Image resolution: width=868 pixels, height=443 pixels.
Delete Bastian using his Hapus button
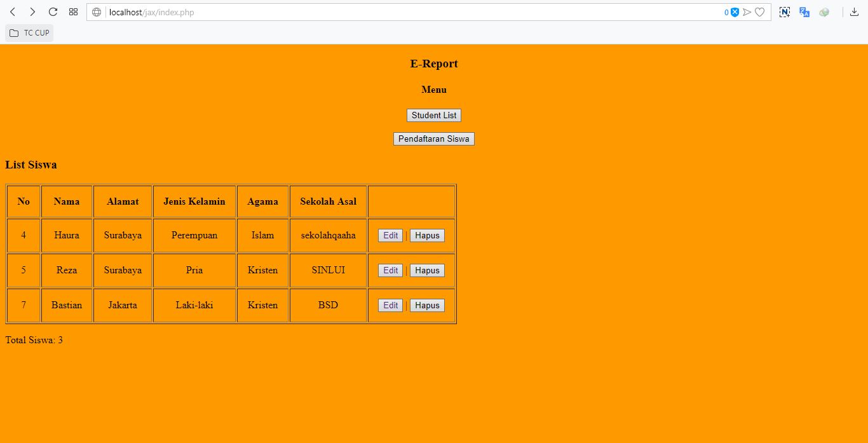pyautogui.click(x=427, y=305)
